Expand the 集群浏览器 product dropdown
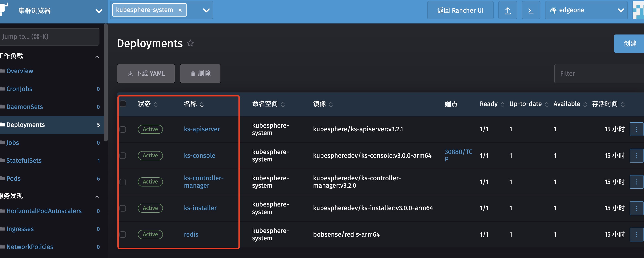Image resolution: width=644 pixels, height=258 pixels. [99, 11]
